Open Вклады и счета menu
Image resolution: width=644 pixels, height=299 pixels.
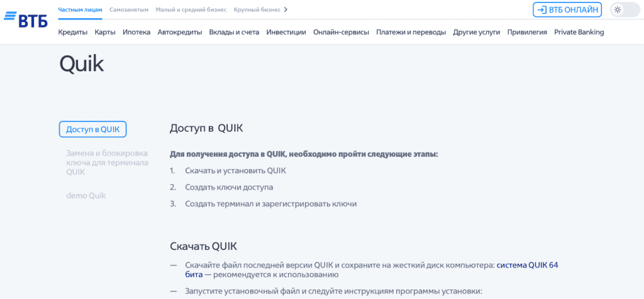point(234,32)
